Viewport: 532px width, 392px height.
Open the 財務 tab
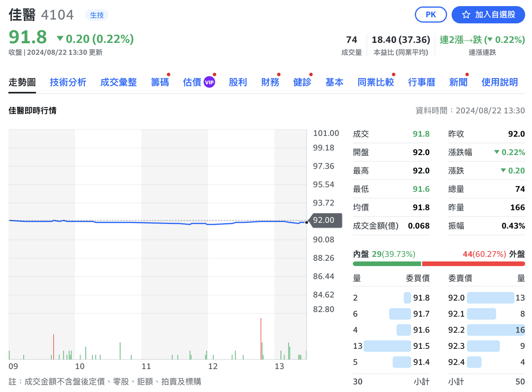270,82
